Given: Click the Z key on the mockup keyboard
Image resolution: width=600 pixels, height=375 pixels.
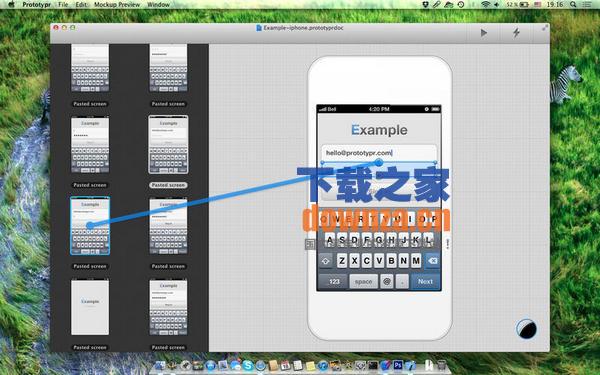Looking at the screenshot, I should point(342,261).
